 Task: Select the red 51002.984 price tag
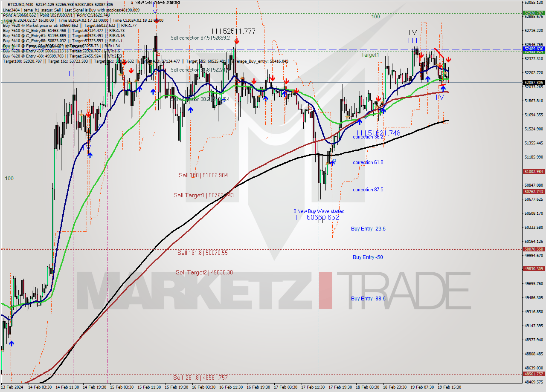[534, 171]
